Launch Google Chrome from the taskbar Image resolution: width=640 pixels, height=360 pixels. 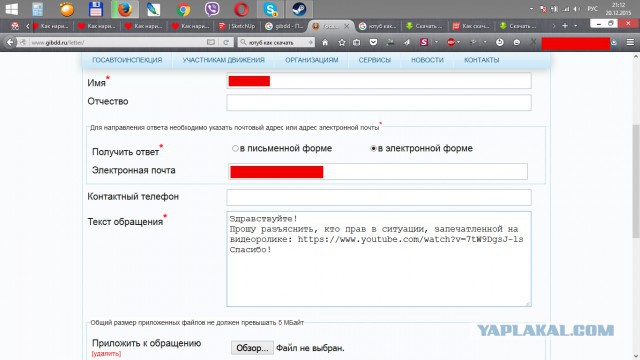[x=183, y=9]
